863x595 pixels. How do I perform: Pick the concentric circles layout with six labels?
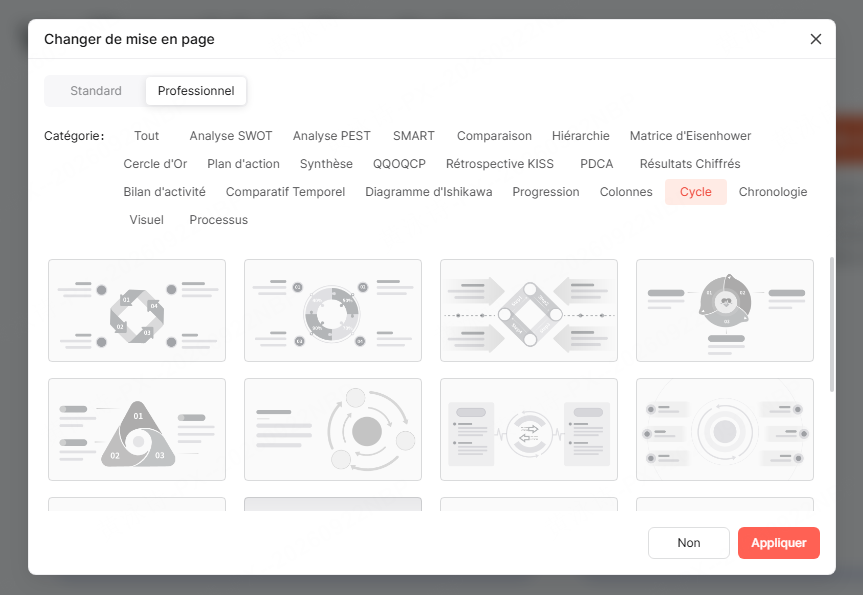pyautogui.click(x=725, y=429)
